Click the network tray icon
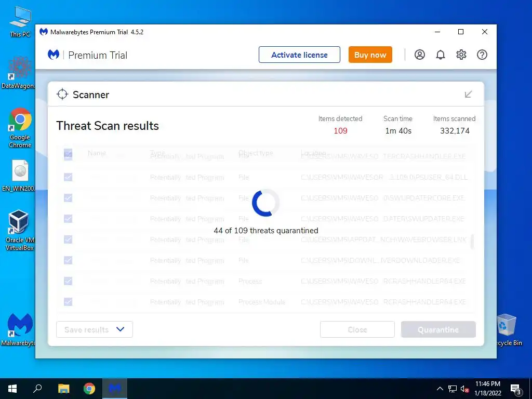The width and height of the screenshot is (532, 399). pyautogui.click(x=453, y=389)
